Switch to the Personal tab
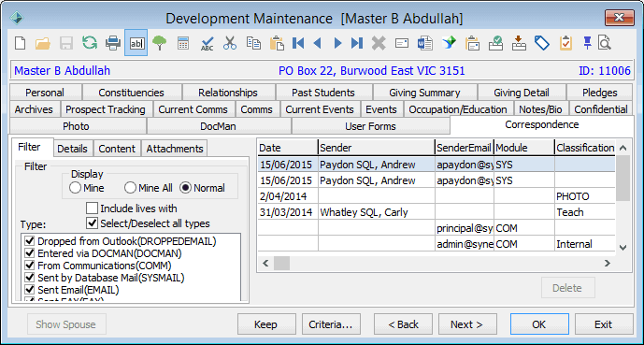The height and width of the screenshot is (345, 644). (x=45, y=93)
